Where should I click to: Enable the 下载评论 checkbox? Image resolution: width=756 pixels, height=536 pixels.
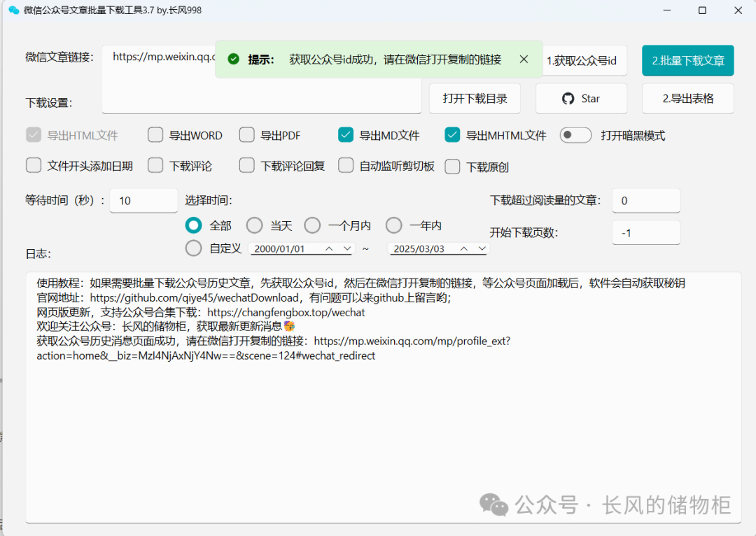point(155,166)
